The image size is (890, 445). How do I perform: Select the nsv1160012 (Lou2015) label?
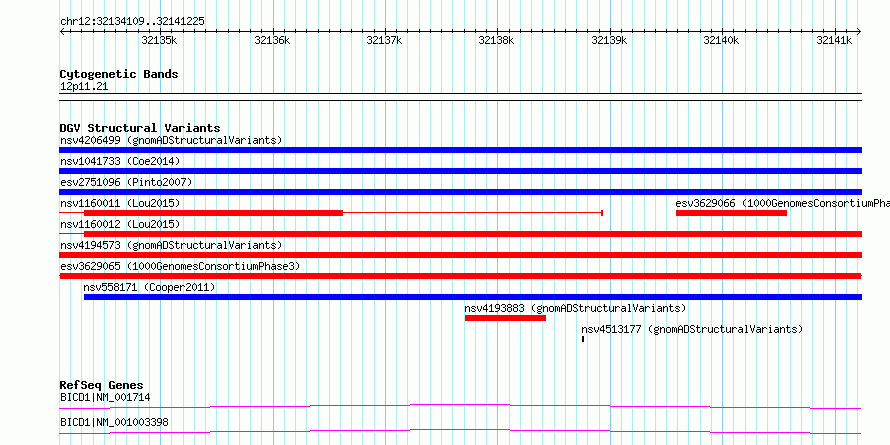[120, 224]
